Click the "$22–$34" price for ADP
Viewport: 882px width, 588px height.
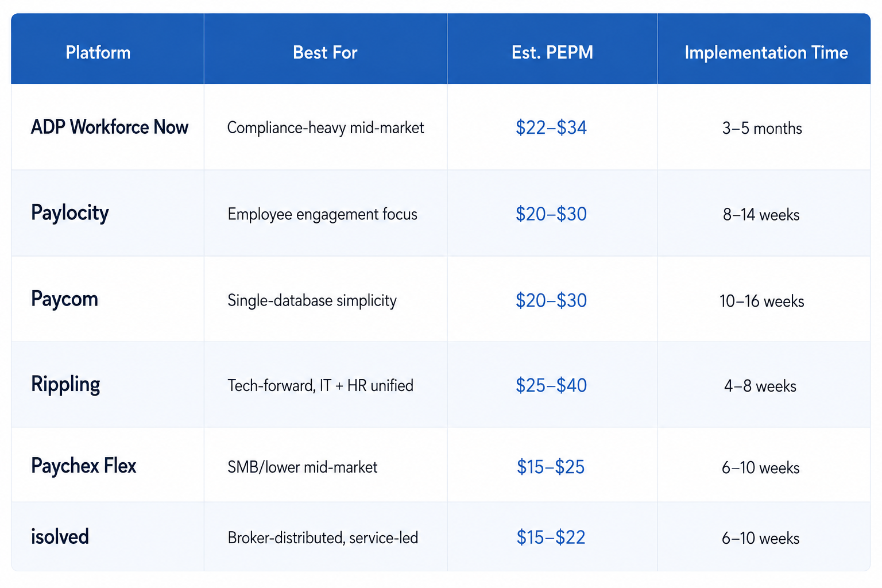tap(551, 127)
